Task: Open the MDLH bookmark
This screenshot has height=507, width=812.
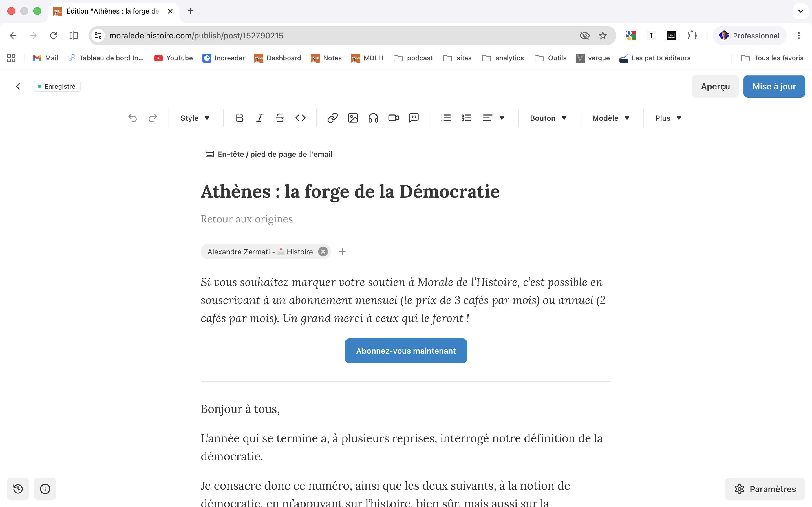Action: point(367,58)
